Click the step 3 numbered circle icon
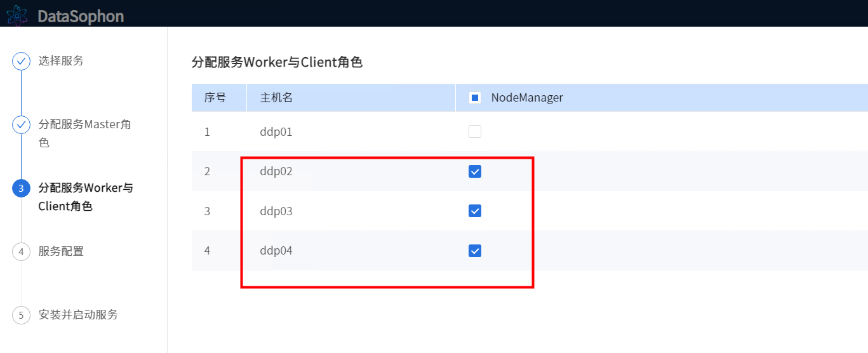This screenshot has width=868, height=353. click(21, 189)
